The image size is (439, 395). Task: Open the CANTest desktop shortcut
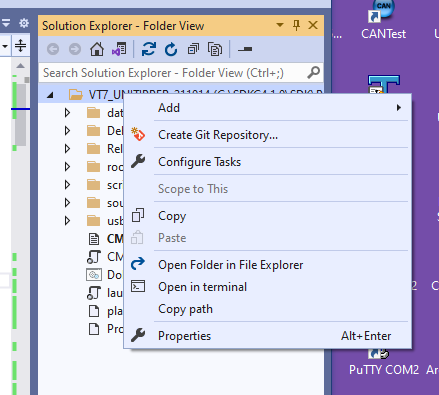click(x=383, y=20)
